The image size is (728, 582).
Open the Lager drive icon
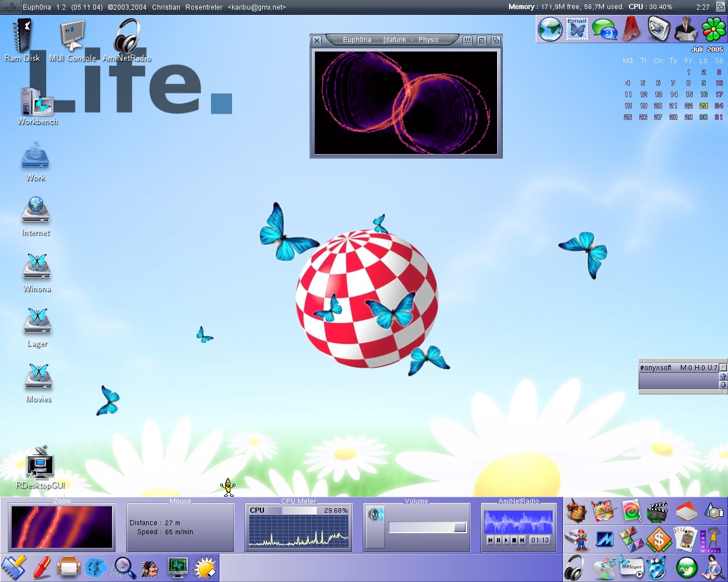(38, 328)
